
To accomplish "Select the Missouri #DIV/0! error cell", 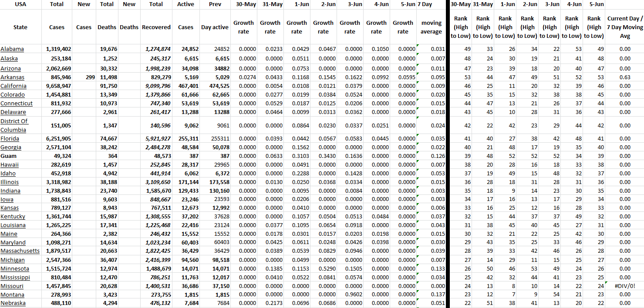I will pos(624,286).
